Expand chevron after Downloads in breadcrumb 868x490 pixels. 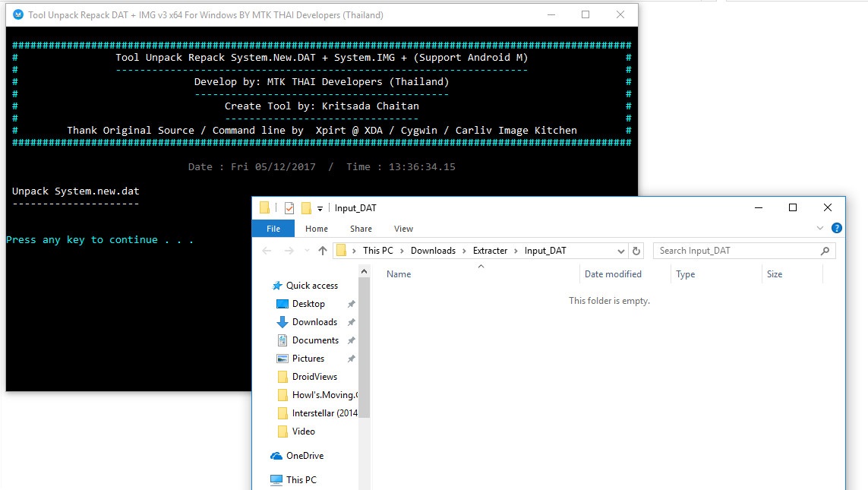click(465, 251)
